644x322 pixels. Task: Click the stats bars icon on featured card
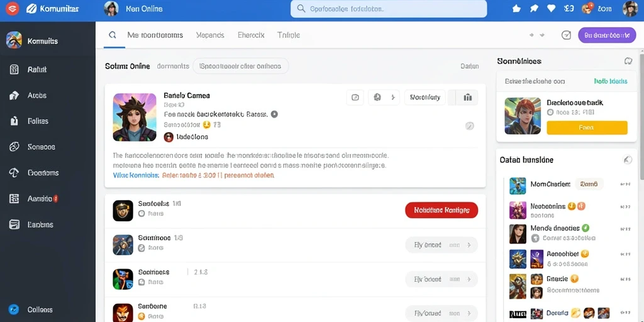click(x=467, y=97)
